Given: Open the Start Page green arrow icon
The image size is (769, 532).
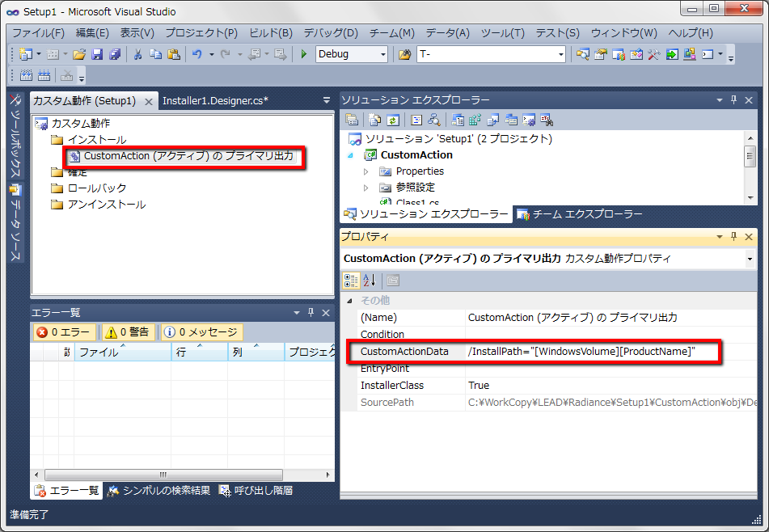Looking at the screenshot, I should pyautogui.click(x=672, y=54).
